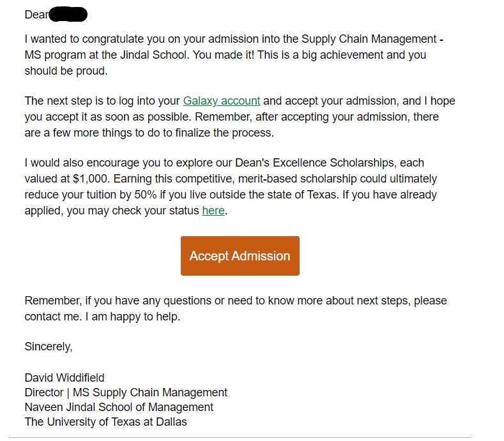
Task: Click the orange Accept Admission button
Action: click(x=240, y=256)
